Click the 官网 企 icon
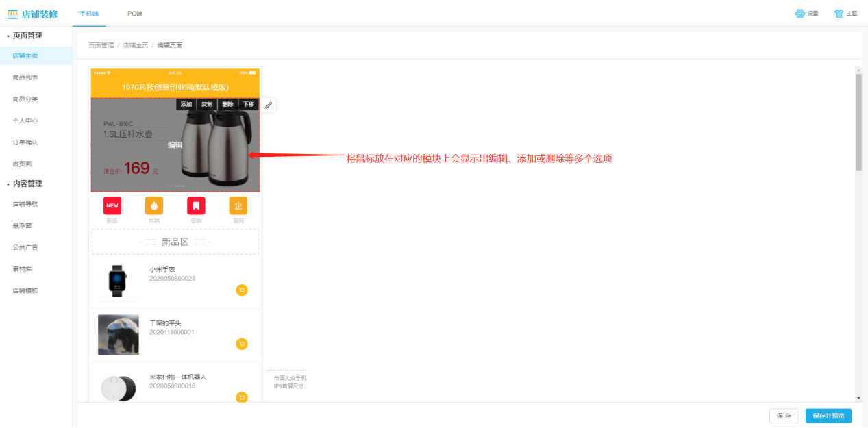The height and width of the screenshot is (428, 868). 238,205
